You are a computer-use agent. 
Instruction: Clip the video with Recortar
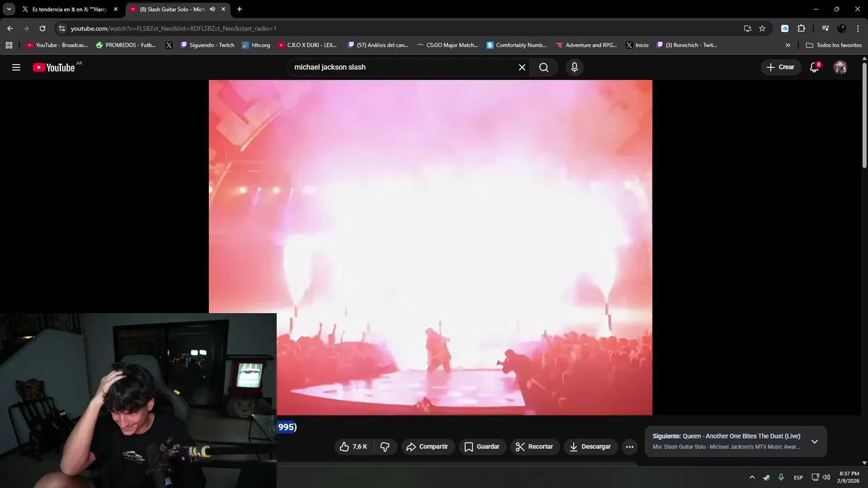point(534,447)
